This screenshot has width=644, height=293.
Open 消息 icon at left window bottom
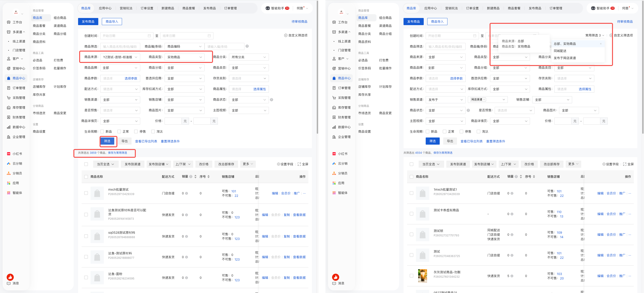pos(8,283)
